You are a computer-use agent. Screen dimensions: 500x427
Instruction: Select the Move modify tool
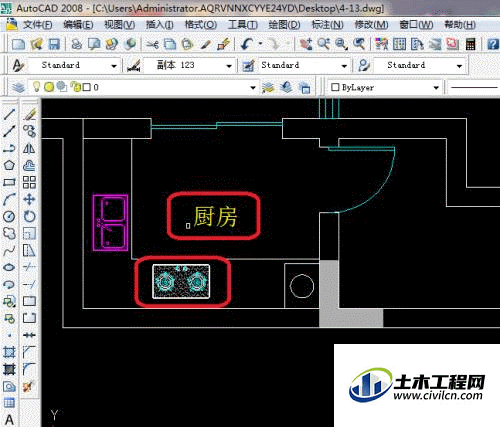[29, 199]
